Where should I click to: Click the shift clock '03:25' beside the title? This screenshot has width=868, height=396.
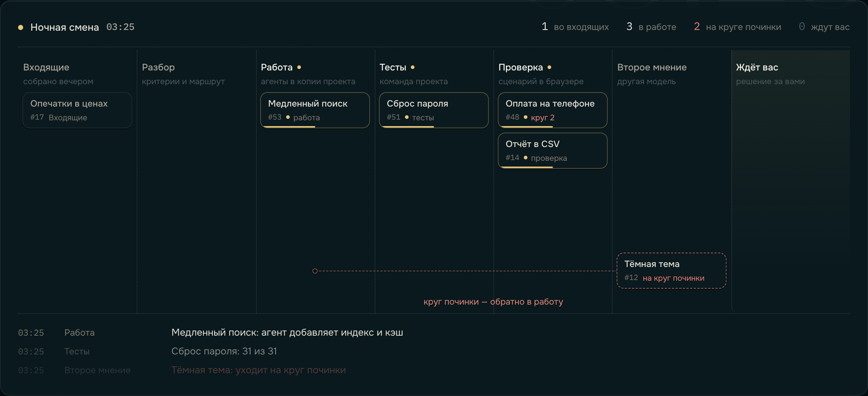pos(120,27)
